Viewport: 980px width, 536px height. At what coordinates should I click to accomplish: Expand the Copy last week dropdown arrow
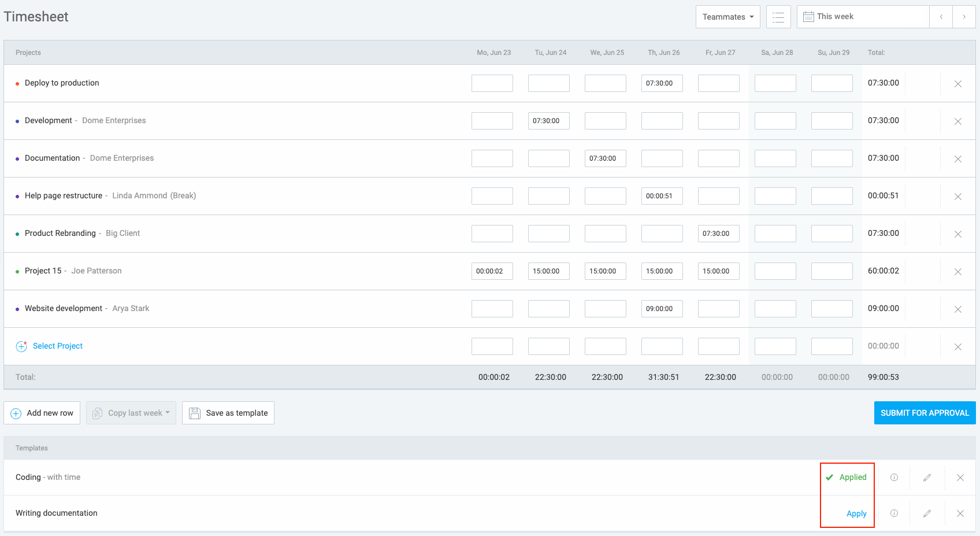pos(168,412)
